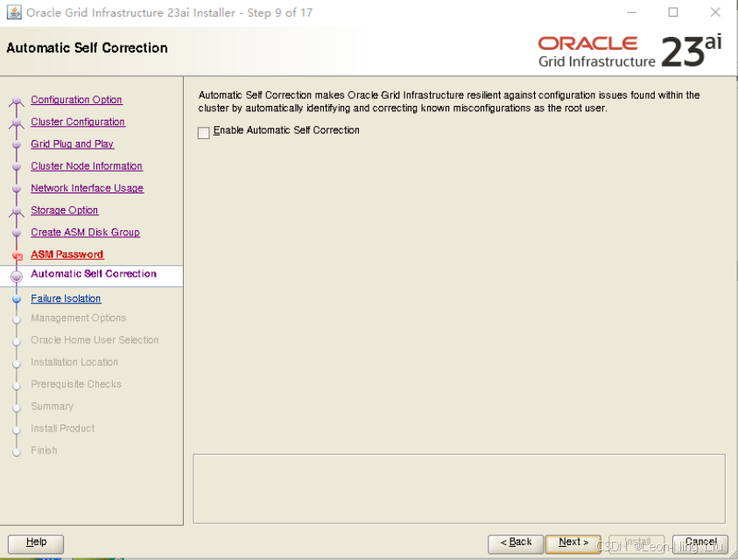Click the Management Options grayed step
Viewport: 738px width, 560px height.
point(78,318)
